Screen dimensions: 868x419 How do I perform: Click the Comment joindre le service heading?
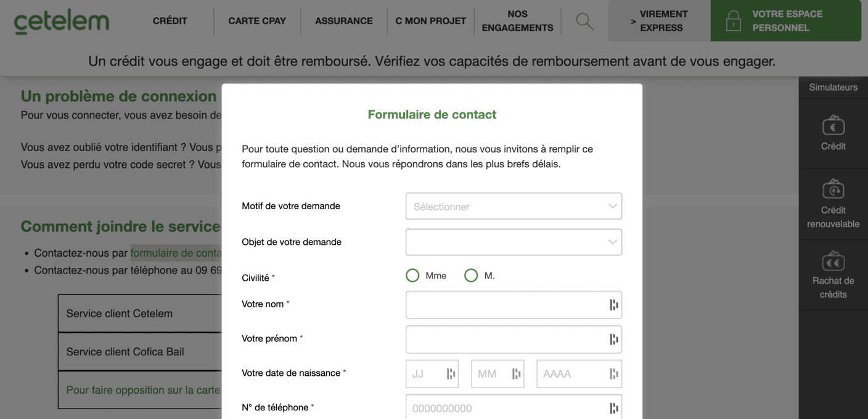(120, 226)
